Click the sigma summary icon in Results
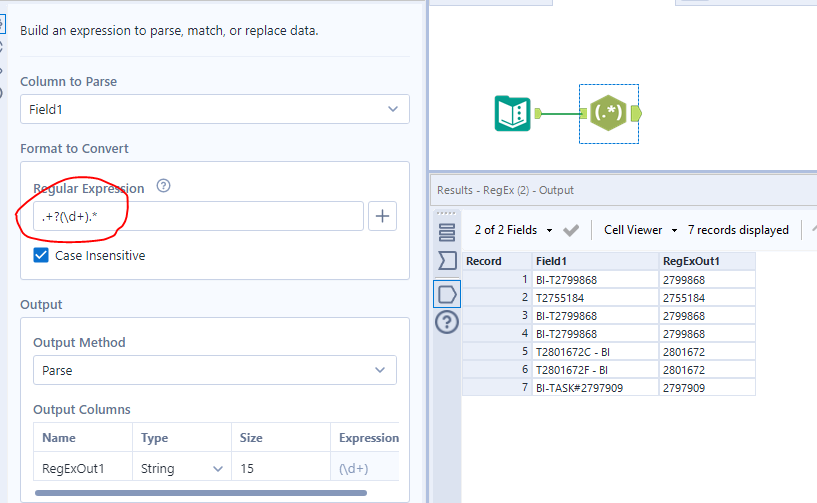The width and height of the screenshot is (817, 503). [447, 261]
